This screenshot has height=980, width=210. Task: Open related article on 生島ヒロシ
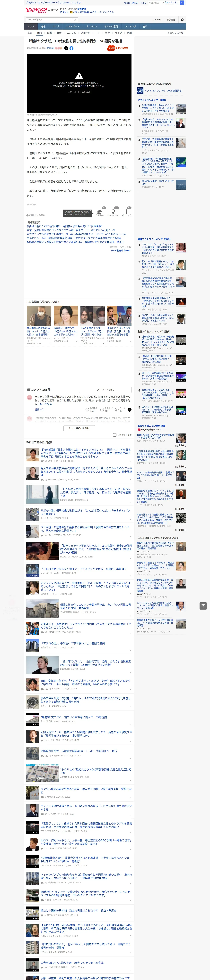point(74,238)
